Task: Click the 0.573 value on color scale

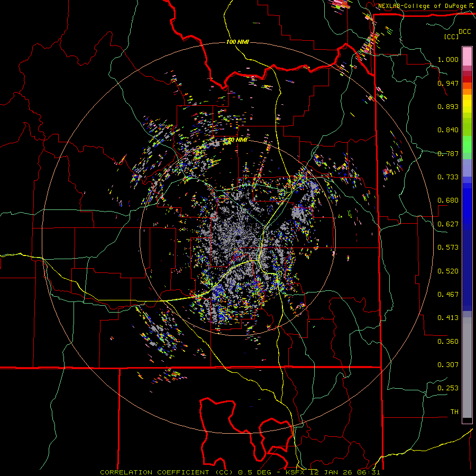Action: [x=448, y=248]
